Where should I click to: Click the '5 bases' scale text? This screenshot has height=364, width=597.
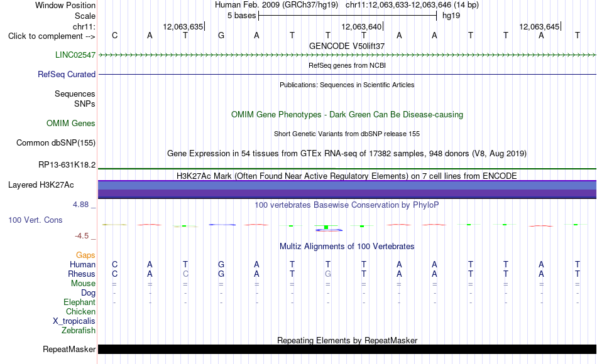pos(242,16)
